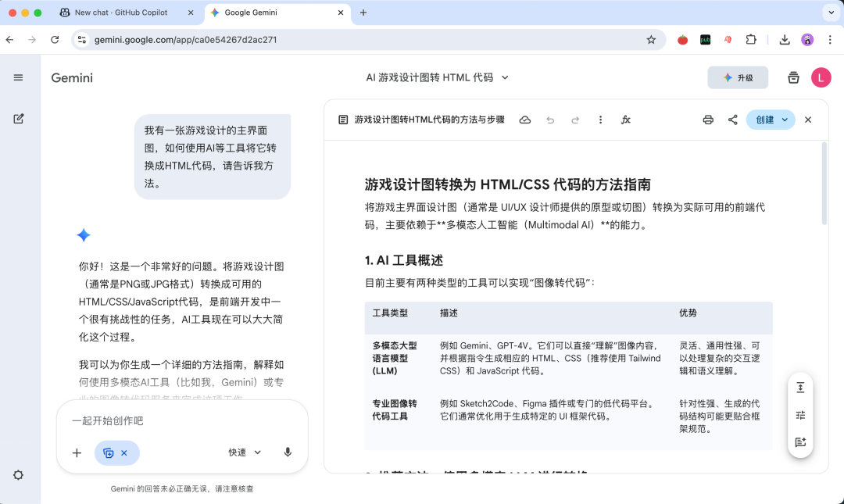Remove the Canvas tool chip with X
This screenshot has width=844, height=504.
click(123, 453)
